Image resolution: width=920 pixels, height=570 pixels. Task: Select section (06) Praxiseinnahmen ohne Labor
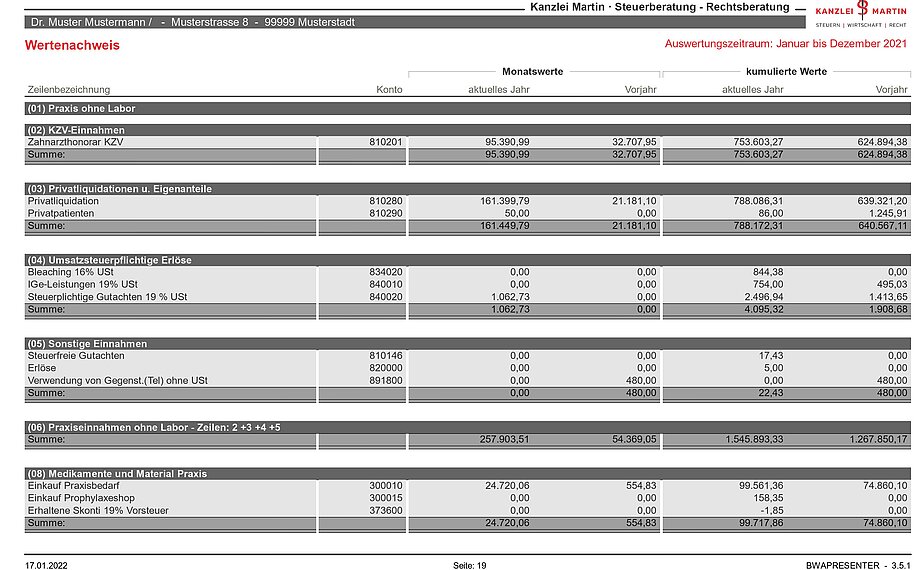(x=468, y=427)
